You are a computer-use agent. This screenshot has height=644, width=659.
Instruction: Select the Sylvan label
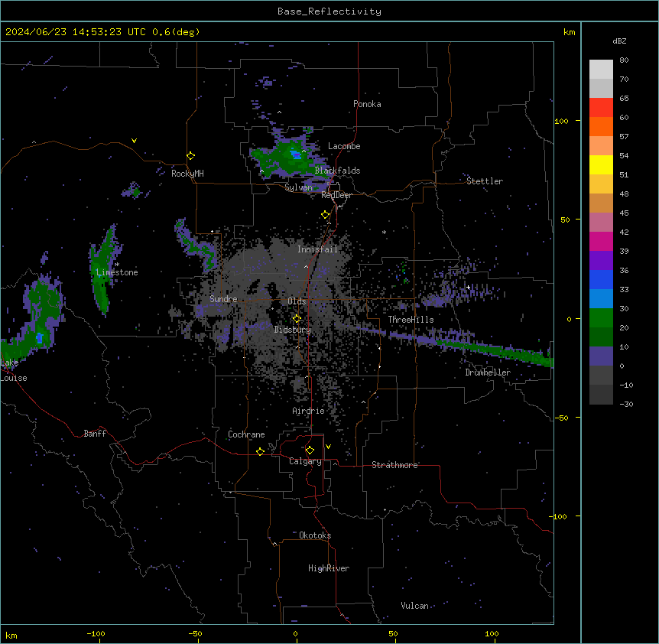click(298, 187)
